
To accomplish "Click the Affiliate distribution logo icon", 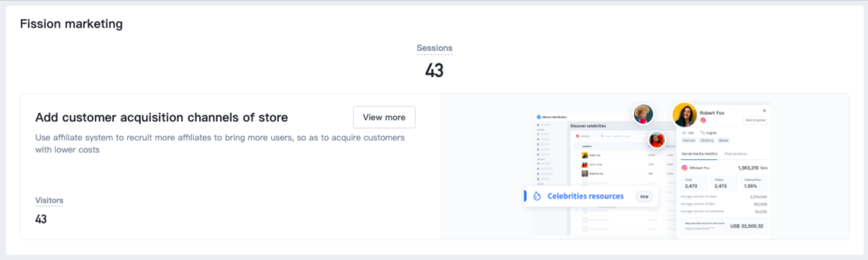I will [x=538, y=117].
